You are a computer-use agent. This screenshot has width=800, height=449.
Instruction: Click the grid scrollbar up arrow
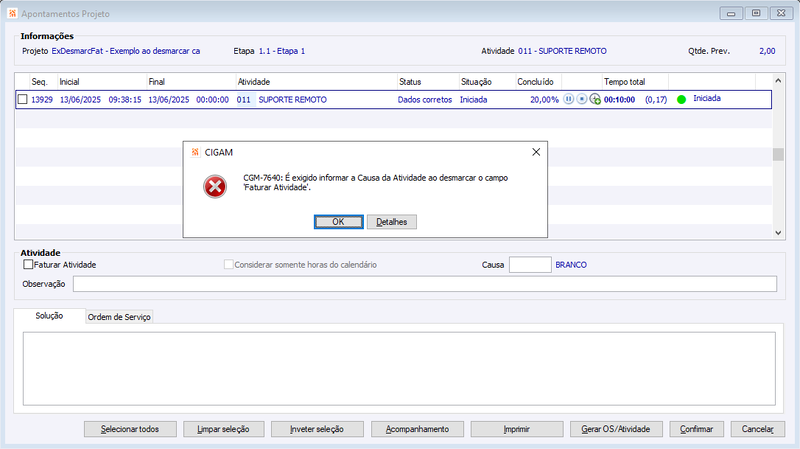[778, 81]
